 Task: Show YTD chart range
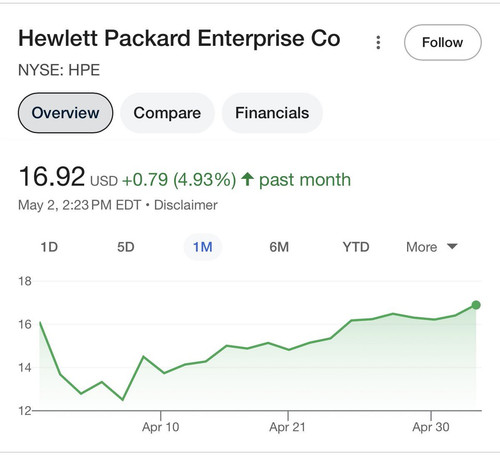[356, 247]
